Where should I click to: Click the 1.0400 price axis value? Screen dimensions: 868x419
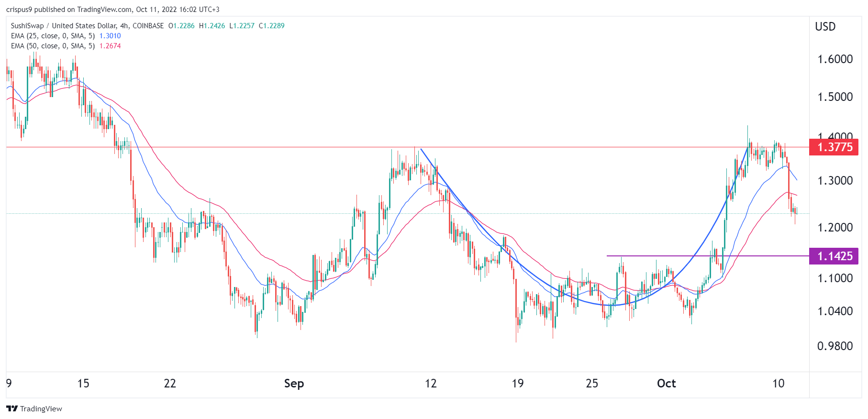(835, 311)
